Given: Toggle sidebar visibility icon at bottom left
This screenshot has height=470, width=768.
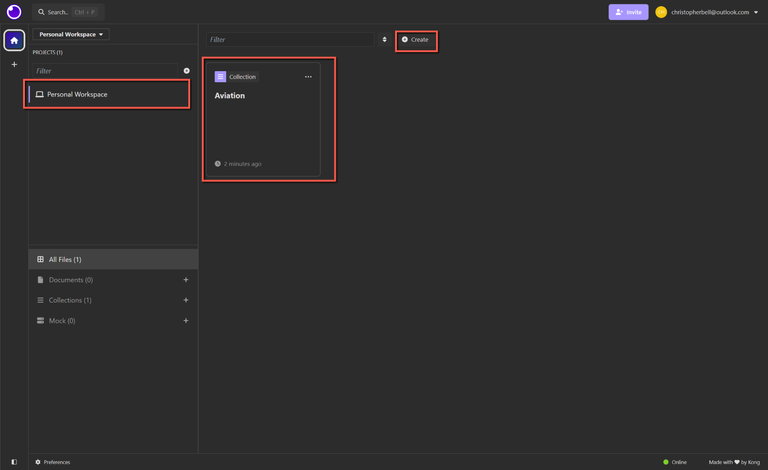Looking at the screenshot, I should pyautogui.click(x=14, y=462).
